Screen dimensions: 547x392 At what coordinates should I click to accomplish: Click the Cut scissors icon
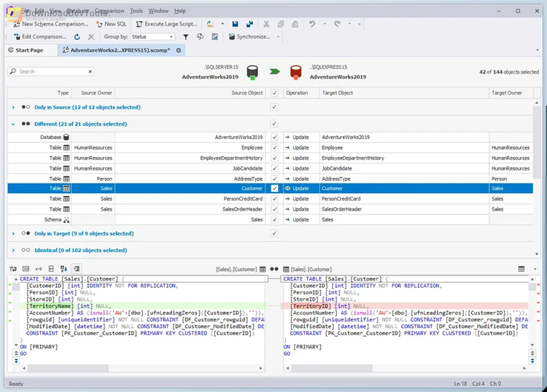(266, 24)
